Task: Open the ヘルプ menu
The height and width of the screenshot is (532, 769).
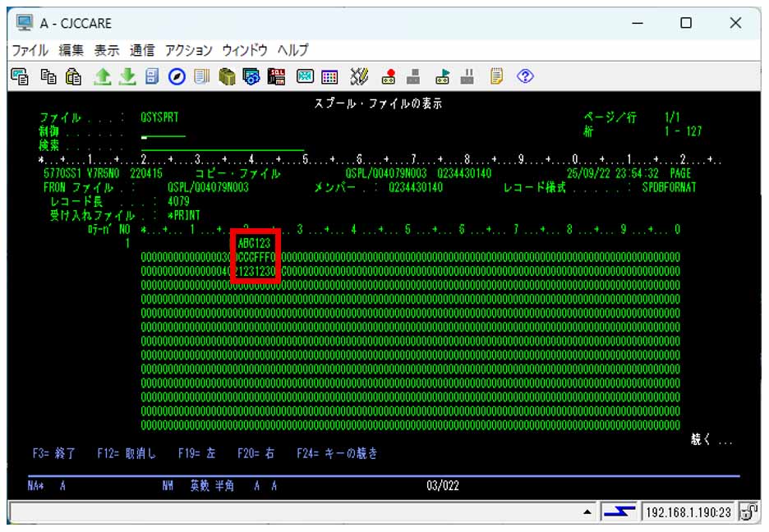Action: point(292,49)
